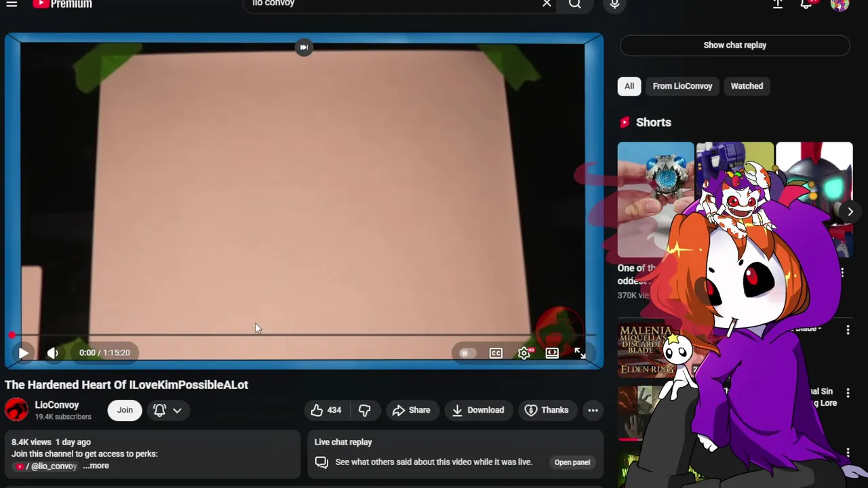Open options for Malenia video

848,330
